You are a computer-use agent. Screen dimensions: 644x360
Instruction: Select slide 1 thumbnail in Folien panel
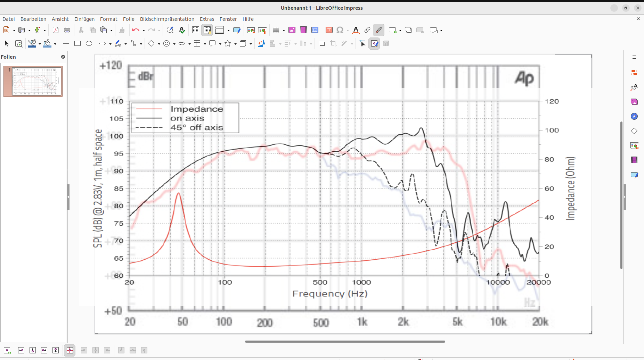[x=37, y=81]
